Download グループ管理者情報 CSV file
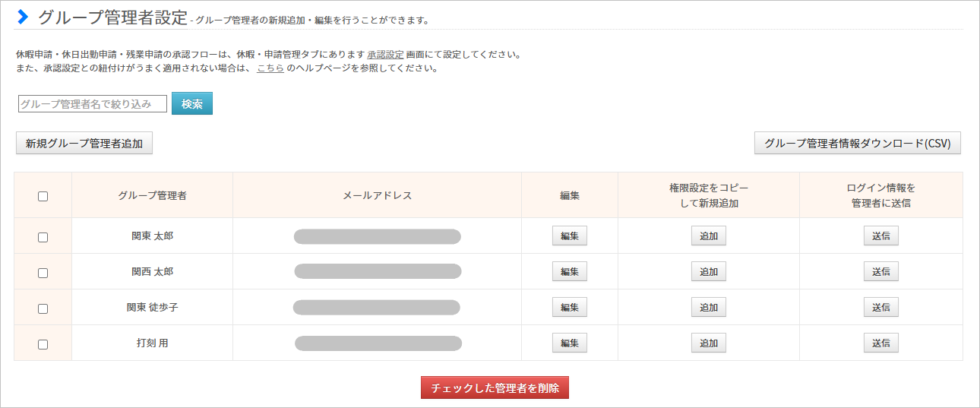The width and height of the screenshot is (980, 408). click(x=857, y=143)
